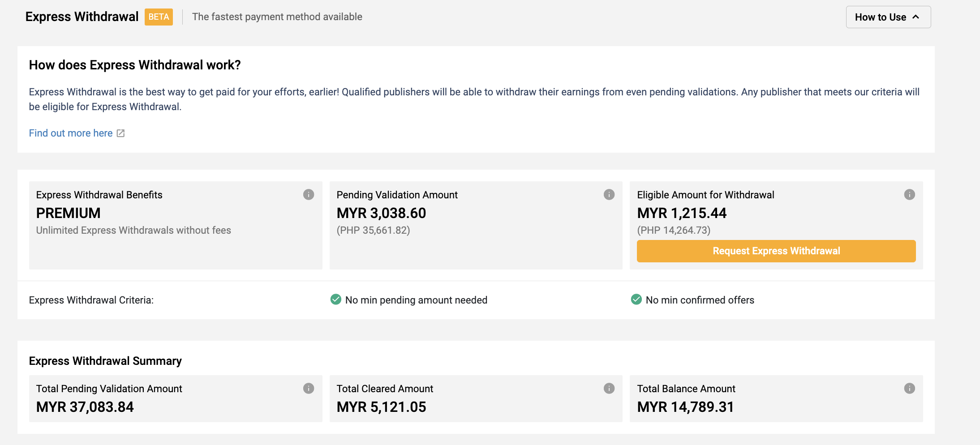Viewport: 980px width, 445px height.
Task: Click the MYR 14,789.31 total balance value
Action: (x=686, y=407)
